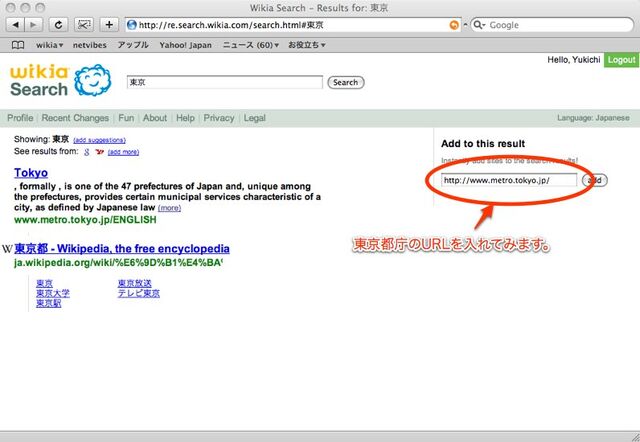640x442 pixels.
Task: View the Privacy page
Action: 219,118
